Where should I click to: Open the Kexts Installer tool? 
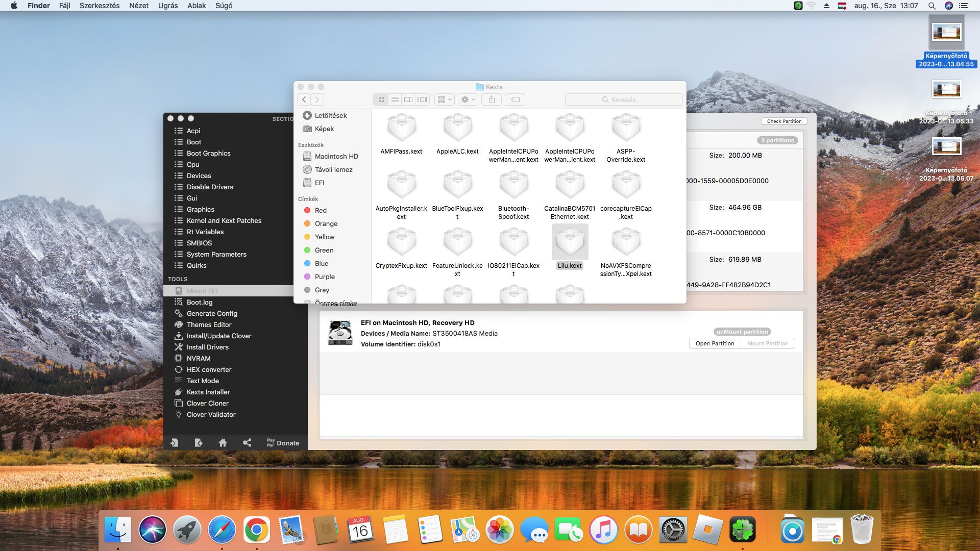point(208,392)
